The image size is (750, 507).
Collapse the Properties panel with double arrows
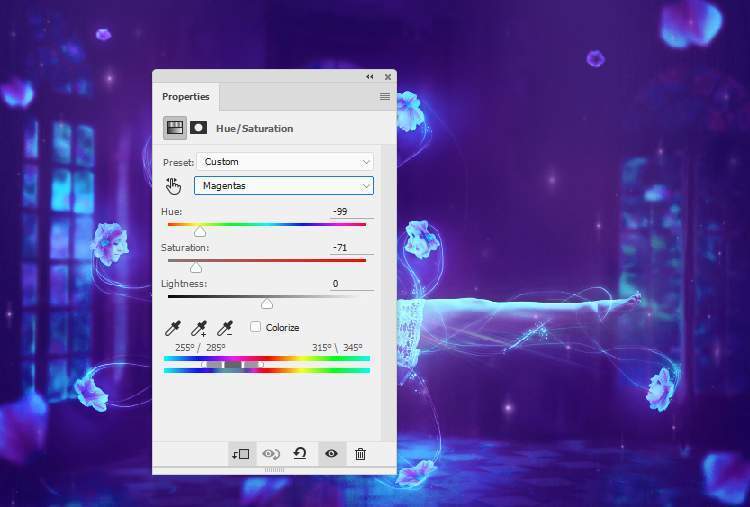pyautogui.click(x=369, y=77)
